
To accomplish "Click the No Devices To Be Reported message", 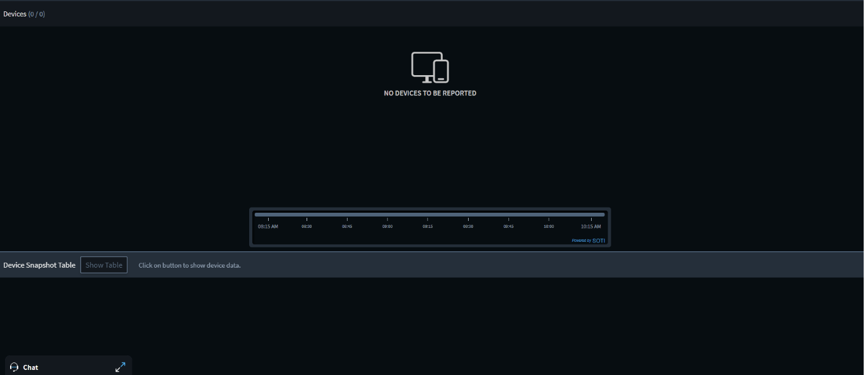I will pos(430,93).
